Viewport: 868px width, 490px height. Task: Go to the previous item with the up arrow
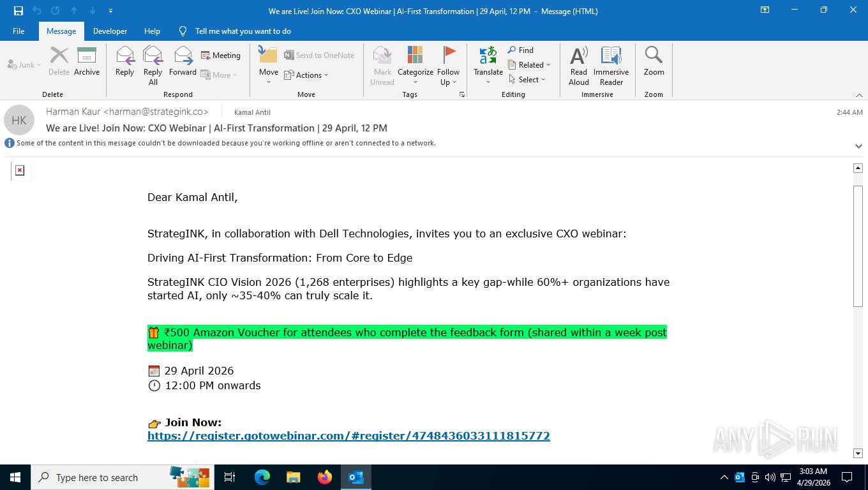click(74, 11)
